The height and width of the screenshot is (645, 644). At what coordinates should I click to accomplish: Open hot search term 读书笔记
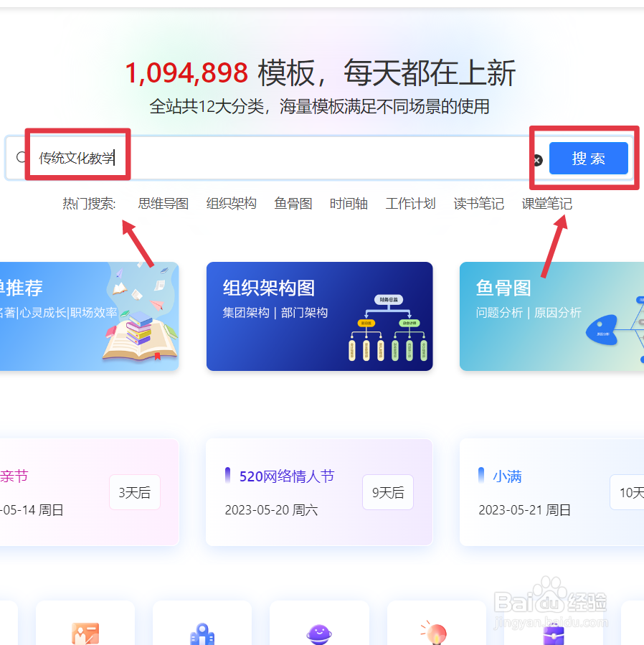(478, 203)
